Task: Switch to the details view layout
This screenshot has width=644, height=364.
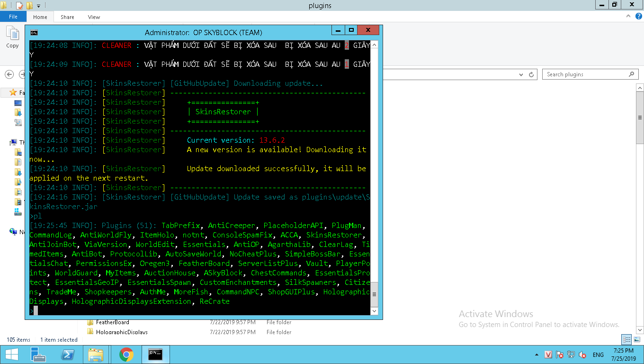Action: (626, 339)
